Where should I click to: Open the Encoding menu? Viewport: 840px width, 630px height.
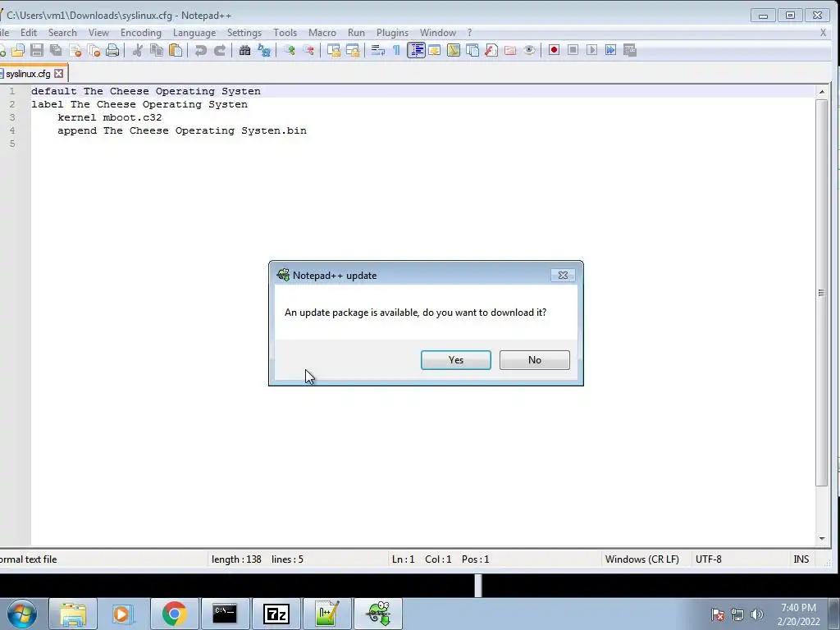click(x=141, y=33)
